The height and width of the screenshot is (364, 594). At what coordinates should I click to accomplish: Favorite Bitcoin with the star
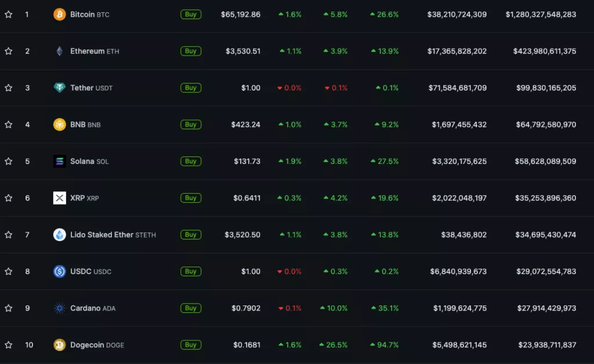tap(8, 14)
